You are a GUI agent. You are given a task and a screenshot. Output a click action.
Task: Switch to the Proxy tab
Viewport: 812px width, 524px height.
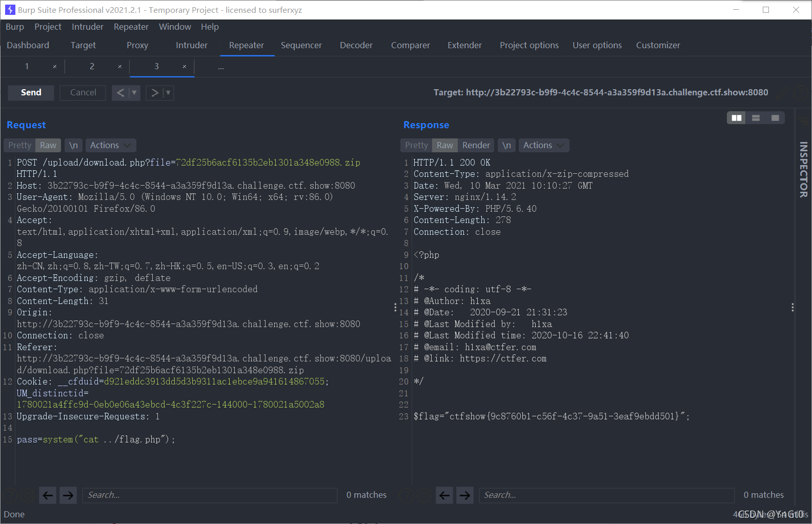click(137, 45)
